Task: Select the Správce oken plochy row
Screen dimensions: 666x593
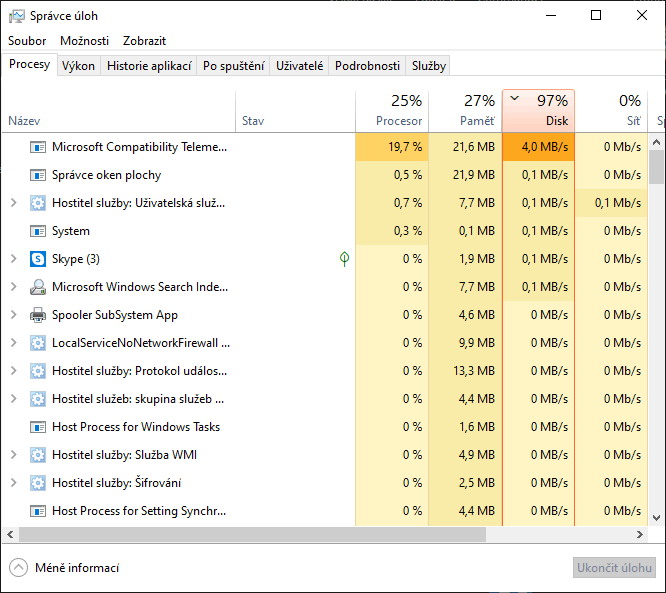Action: coord(106,175)
